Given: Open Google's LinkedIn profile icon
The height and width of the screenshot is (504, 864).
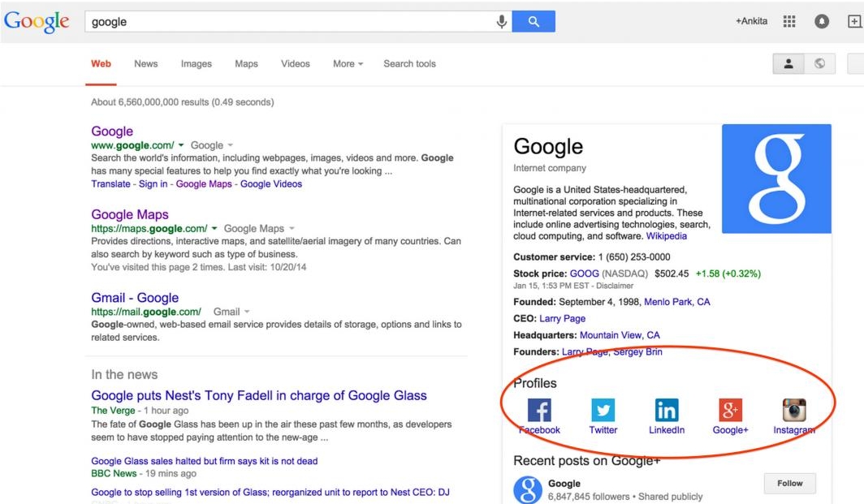Looking at the screenshot, I should [666, 410].
